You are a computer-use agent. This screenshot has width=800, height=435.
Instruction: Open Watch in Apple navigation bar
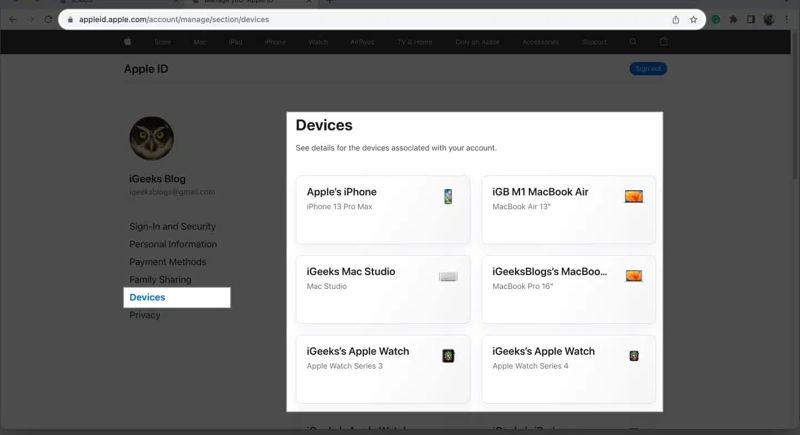point(318,42)
